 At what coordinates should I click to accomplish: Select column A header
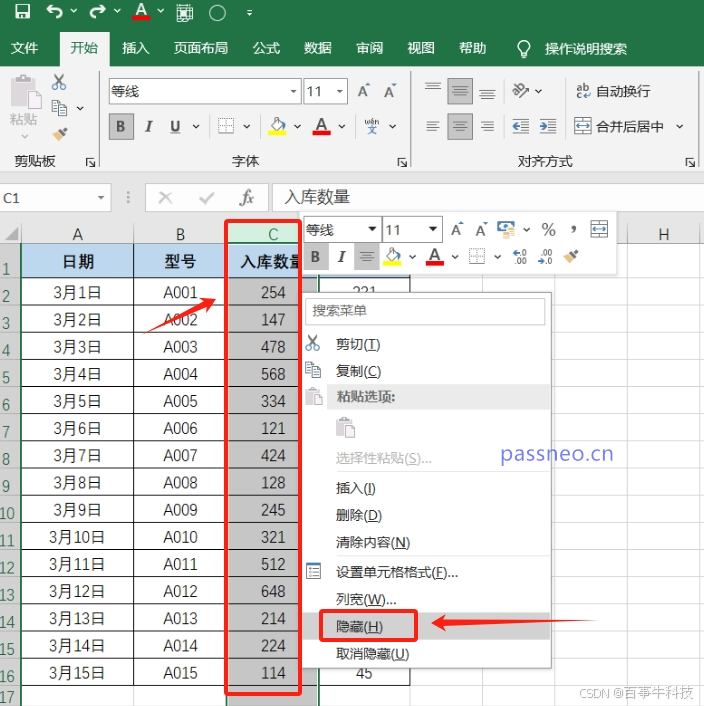(77, 234)
